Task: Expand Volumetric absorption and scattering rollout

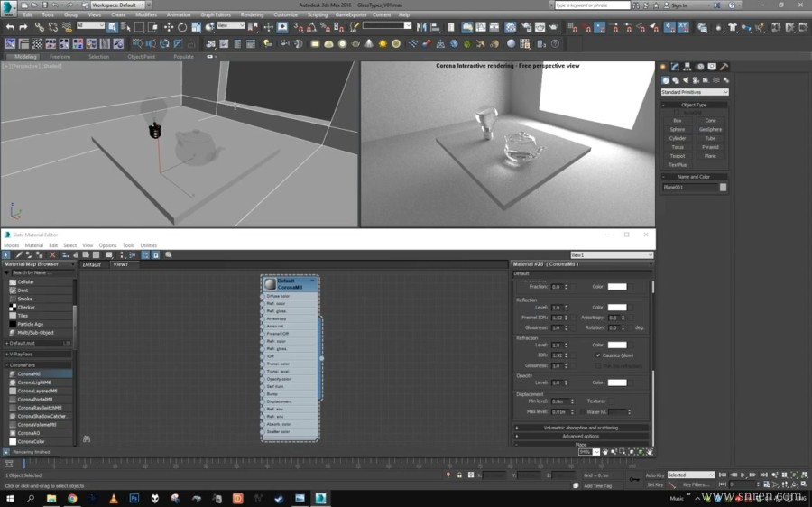Action: tap(581, 427)
